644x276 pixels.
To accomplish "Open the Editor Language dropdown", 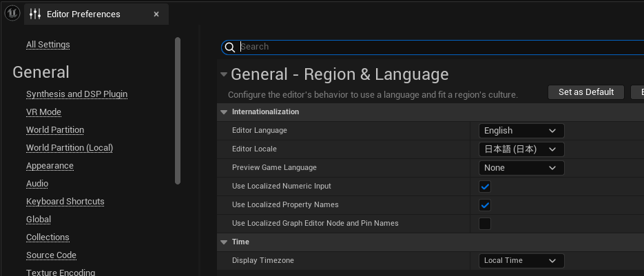I will click(521, 131).
